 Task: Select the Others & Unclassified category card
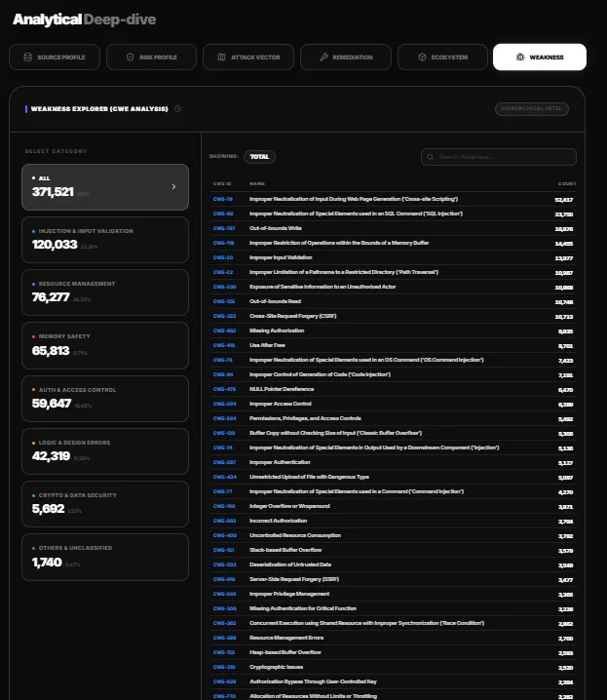pos(105,557)
